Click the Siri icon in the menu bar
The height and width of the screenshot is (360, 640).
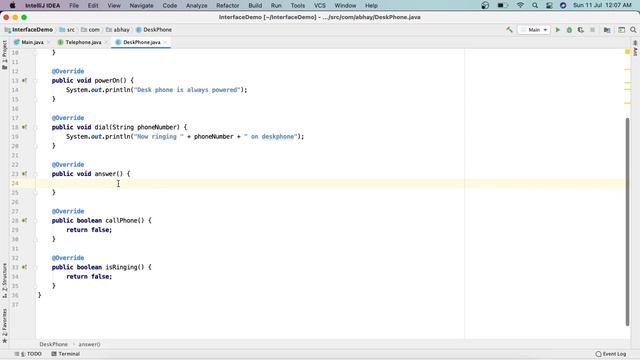coord(563,5)
